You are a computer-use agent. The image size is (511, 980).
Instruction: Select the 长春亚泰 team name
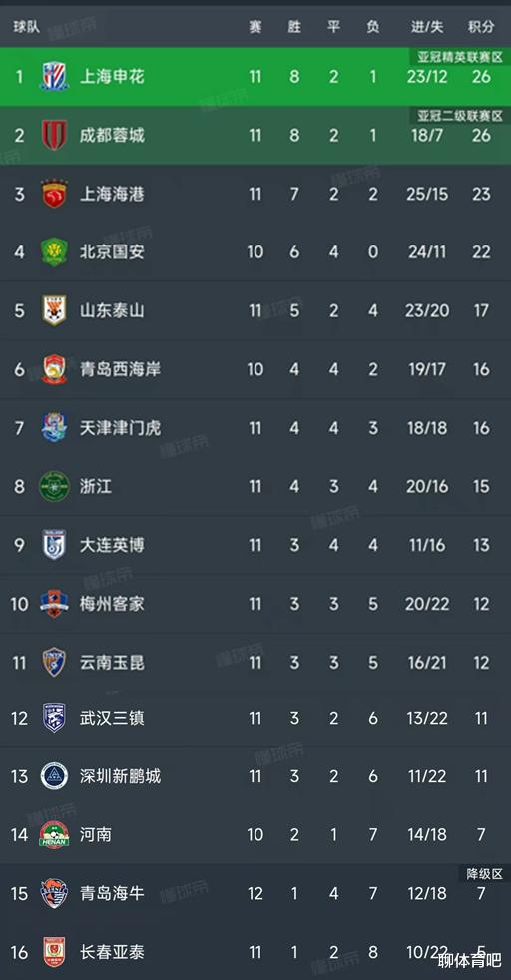point(113,952)
